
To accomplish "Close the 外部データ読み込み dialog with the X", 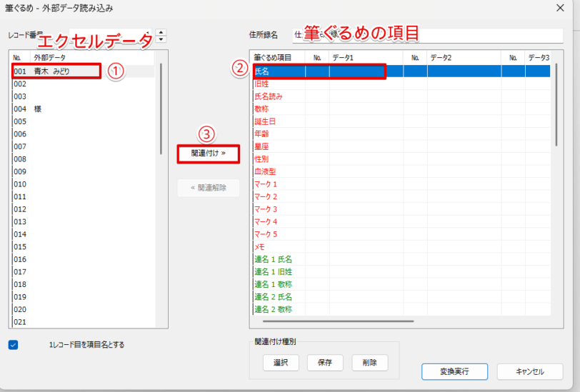I will [x=560, y=8].
